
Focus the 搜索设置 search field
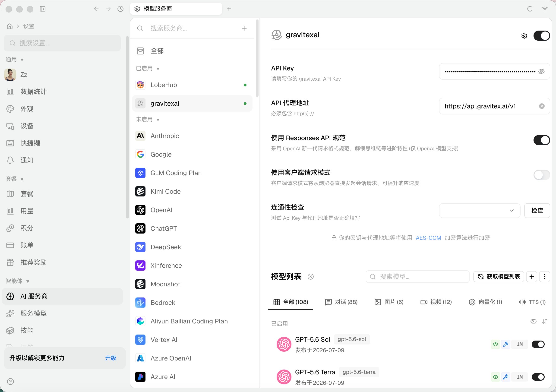point(63,43)
